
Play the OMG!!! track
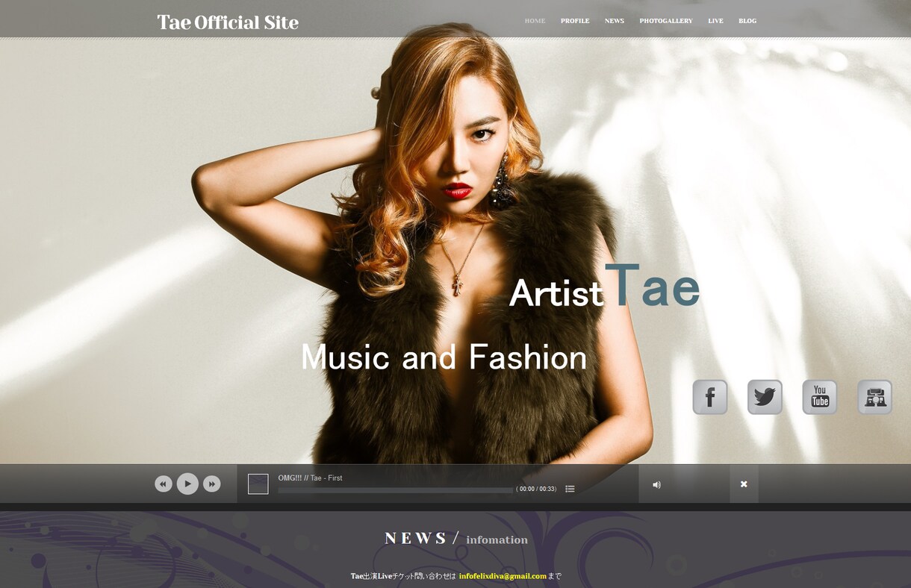click(x=187, y=484)
